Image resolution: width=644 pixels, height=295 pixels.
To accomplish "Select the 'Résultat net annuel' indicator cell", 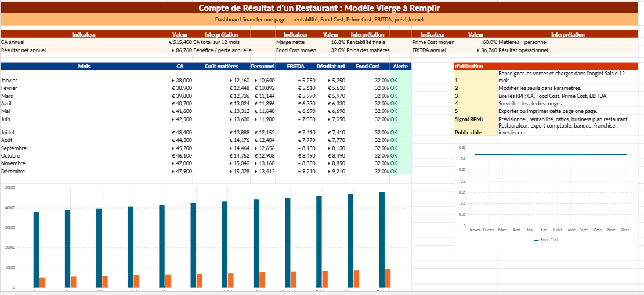I will (84, 50).
